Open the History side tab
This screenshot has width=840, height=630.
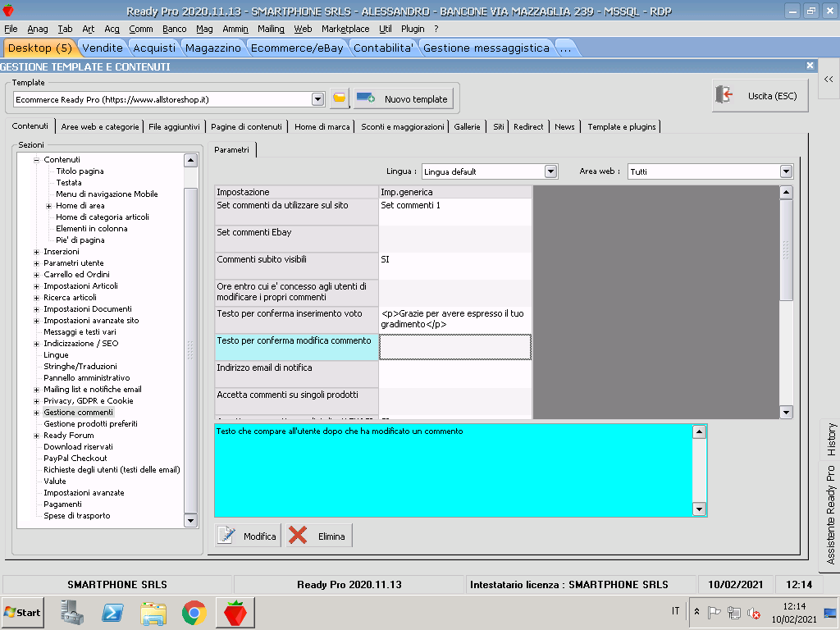tap(830, 440)
